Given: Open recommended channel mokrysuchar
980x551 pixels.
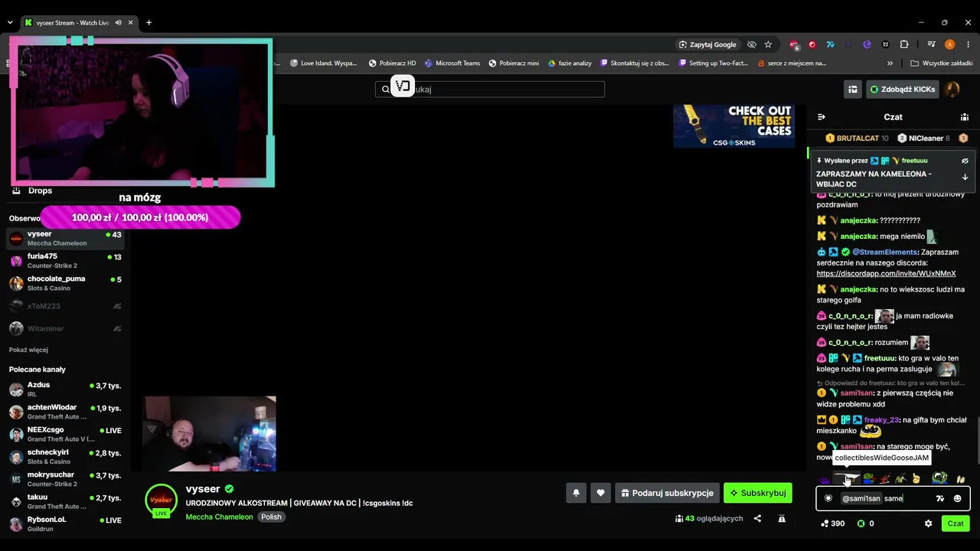Looking at the screenshot, I should 65,479.
